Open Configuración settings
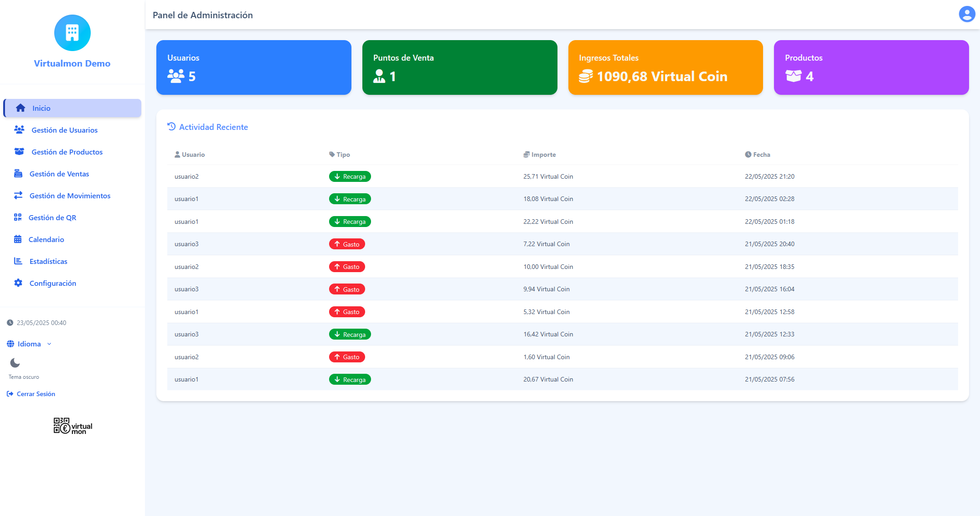The height and width of the screenshot is (516, 980). tap(52, 283)
